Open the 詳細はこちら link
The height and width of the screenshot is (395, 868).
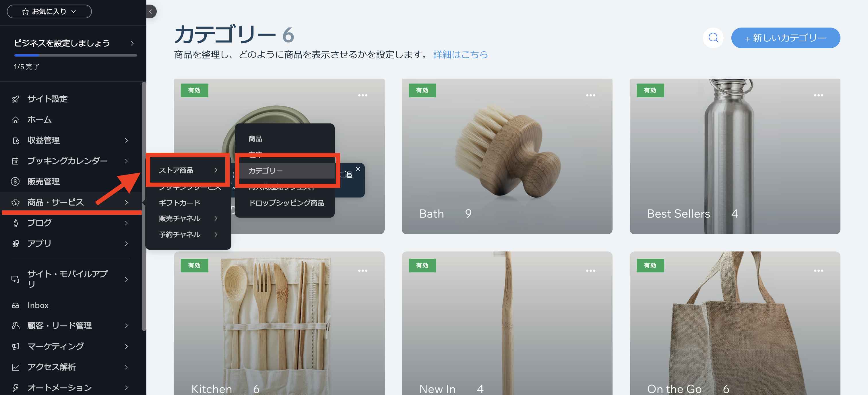coord(460,54)
